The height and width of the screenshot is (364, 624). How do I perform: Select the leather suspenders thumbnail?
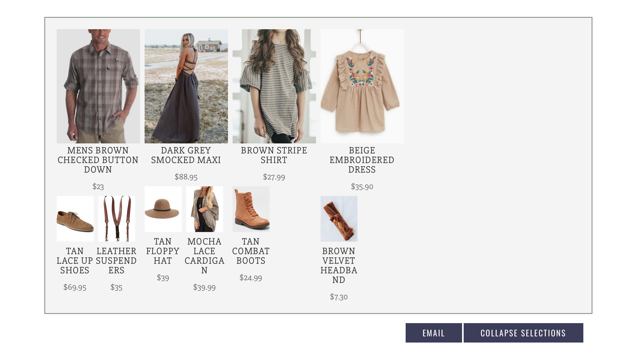tap(116, 219)
